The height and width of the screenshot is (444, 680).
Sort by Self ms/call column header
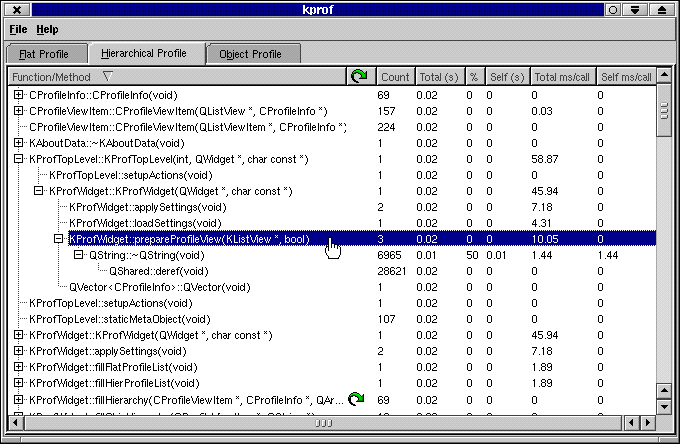click(x=626, y=77)
